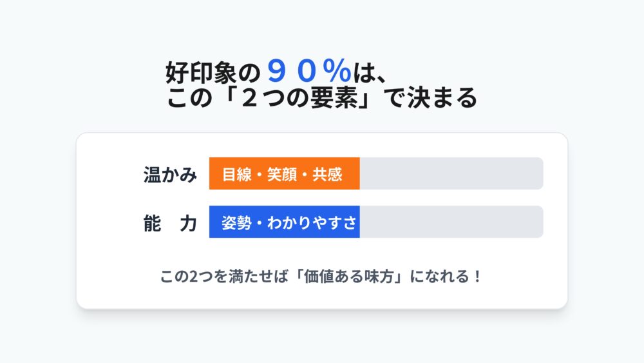Select the "能 力" row label
644x363 pixels.
pos(170,223)
